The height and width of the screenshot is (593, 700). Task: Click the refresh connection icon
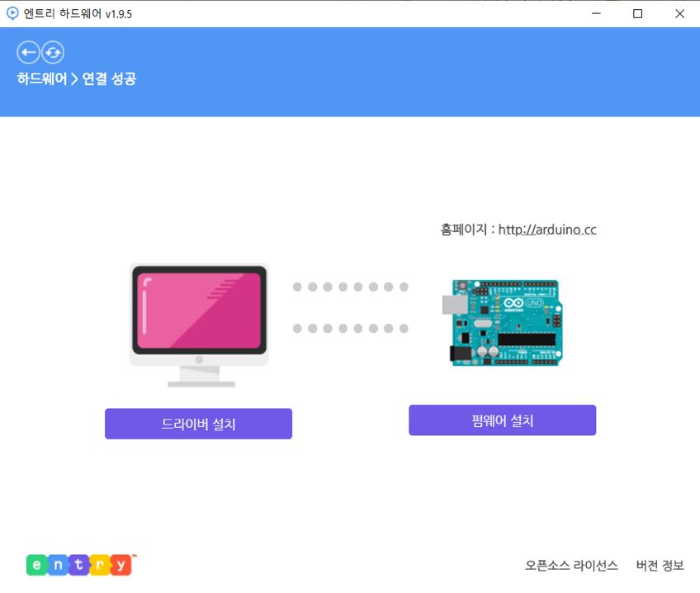coord(53,53)
